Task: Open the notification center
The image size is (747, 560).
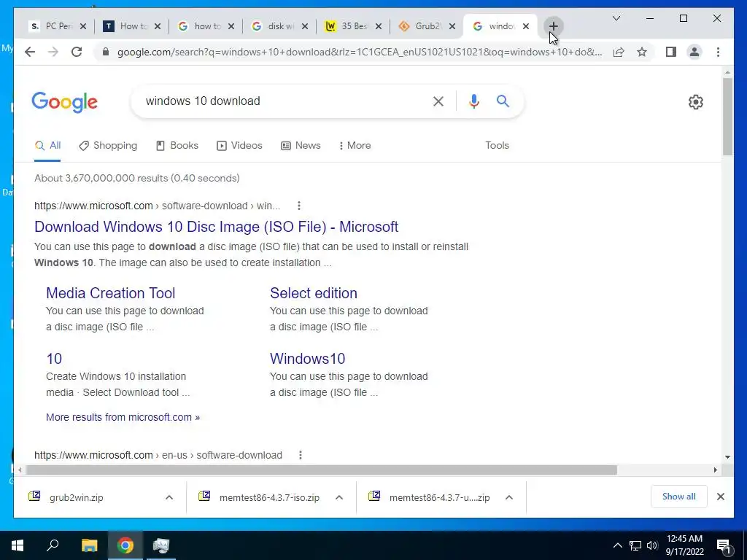Action: 724,546
